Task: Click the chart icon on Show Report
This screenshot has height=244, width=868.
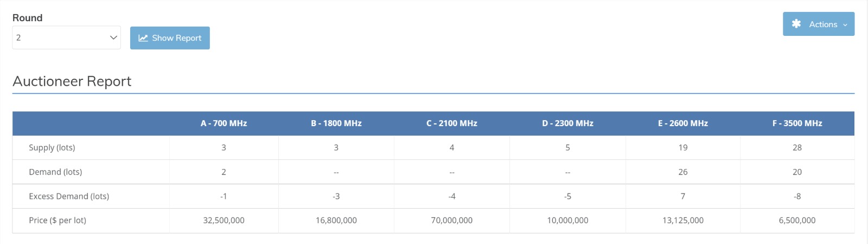Action: (x=143, y=38)
